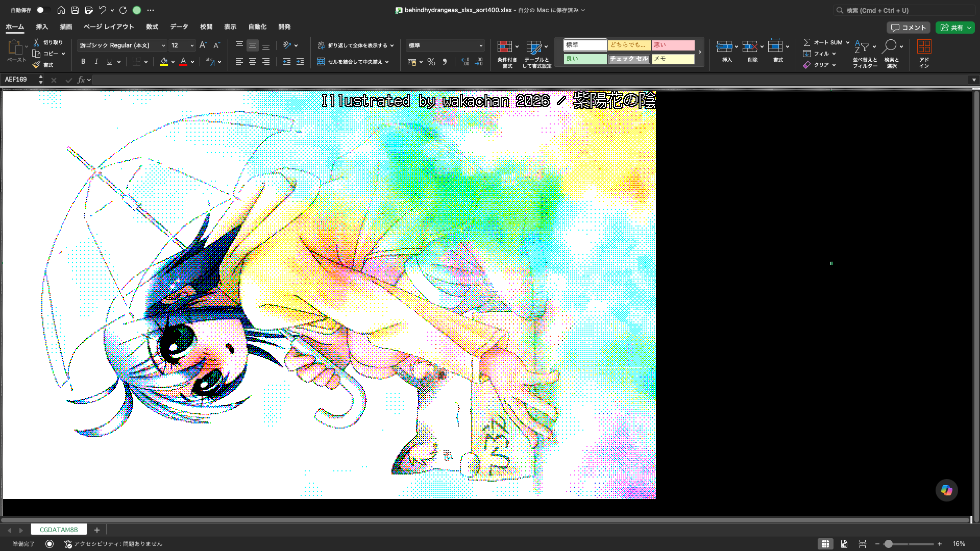
Task: Click the increase decimal icon
Action: 465,62
